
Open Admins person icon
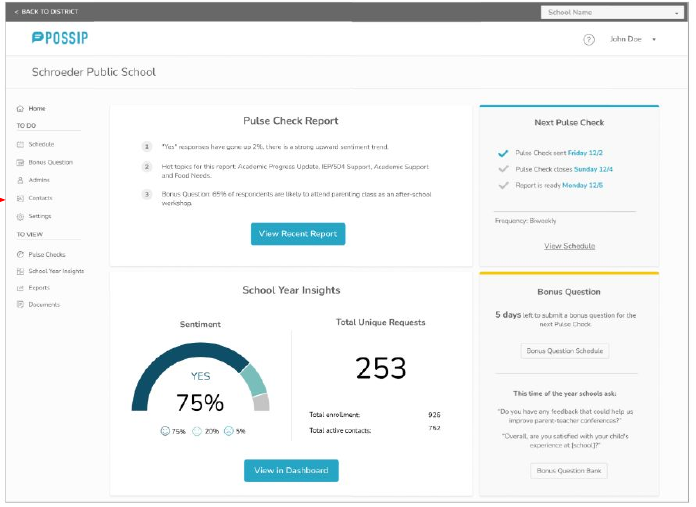click(20, 180)
